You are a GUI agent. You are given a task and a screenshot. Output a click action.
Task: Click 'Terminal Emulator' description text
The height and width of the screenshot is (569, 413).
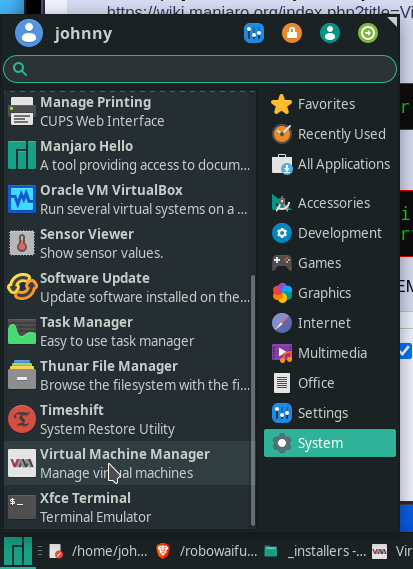click(x=95, y=517)
